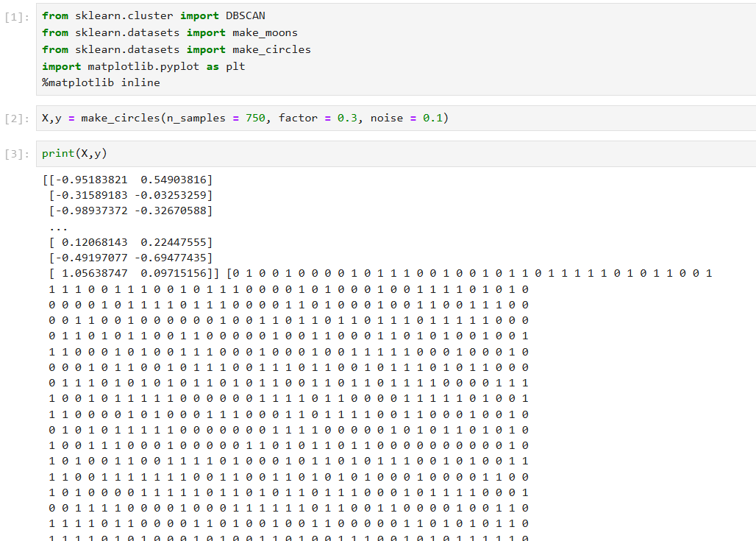
Task: Click output row '[-0.49197077 -0.69477435]'
Action: [131, 258]
